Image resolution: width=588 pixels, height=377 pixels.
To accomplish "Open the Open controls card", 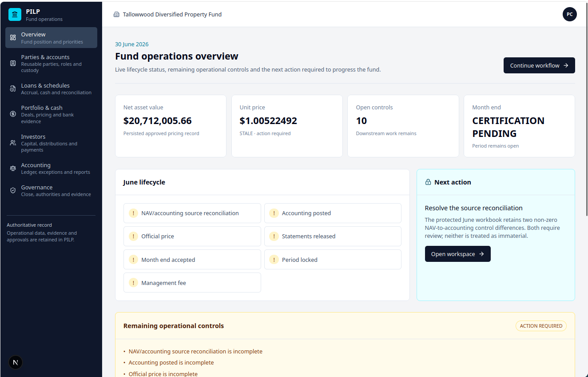I will tap(403, 126).
